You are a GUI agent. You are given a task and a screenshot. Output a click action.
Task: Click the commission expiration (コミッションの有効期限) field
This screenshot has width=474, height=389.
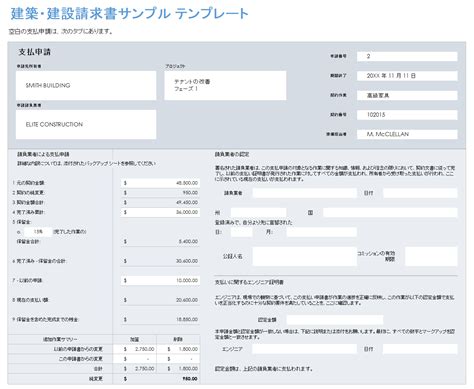pos(431,256)
